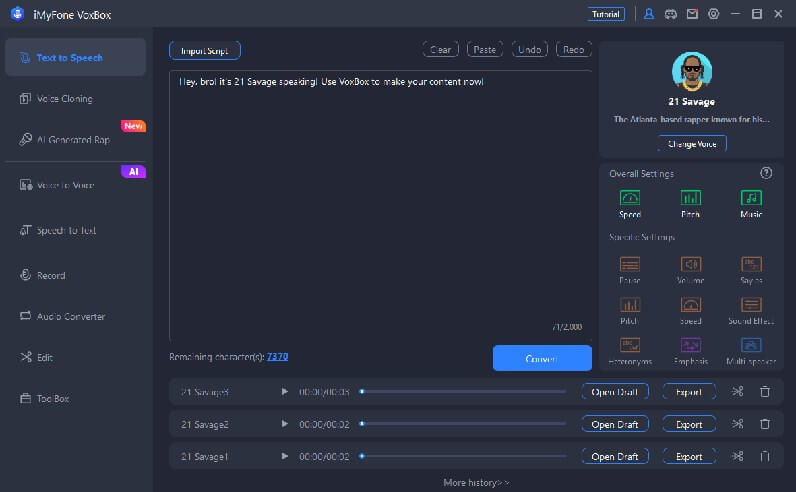Open the specific Volume setting
This screenshot has height=492, width=796.
coord(690,270)
